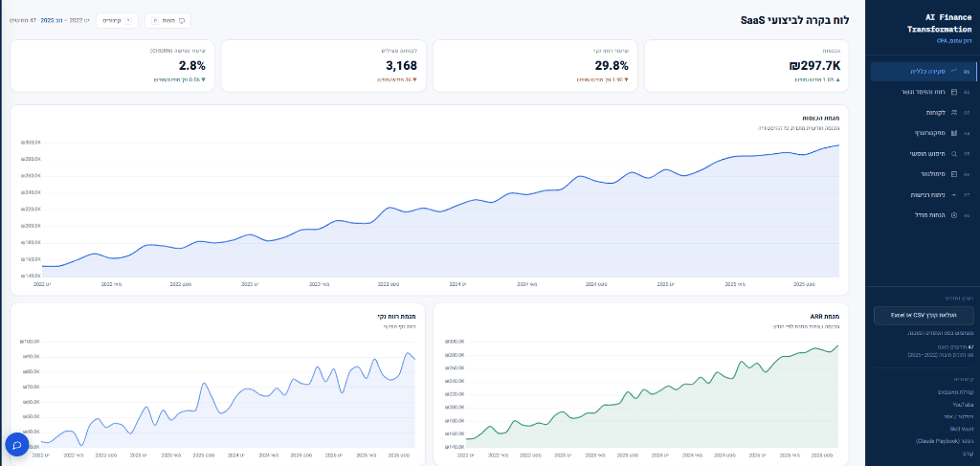The width and height of the screenshot is (980, 466).
Task: Open the קהילת וואטסאפ community link
Action: tap(956, 392)
